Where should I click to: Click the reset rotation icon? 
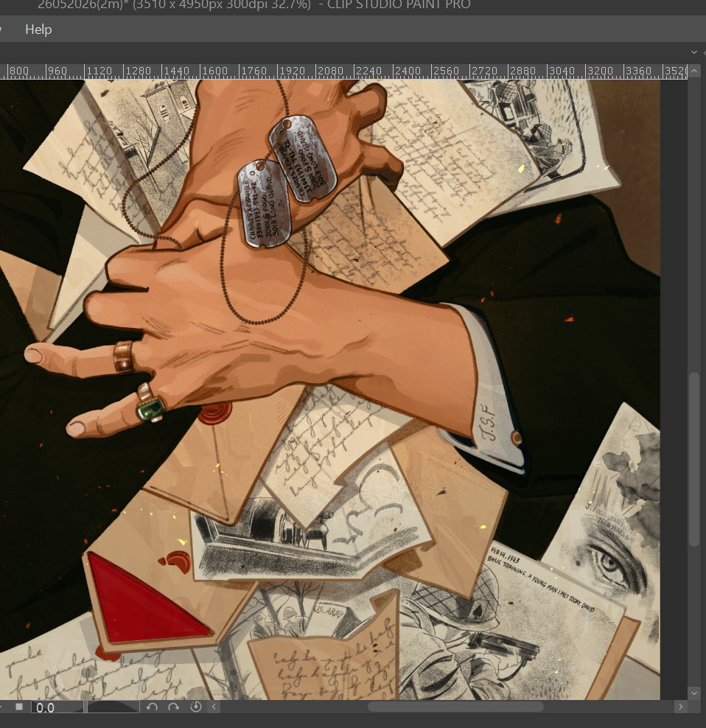(195, 707)
